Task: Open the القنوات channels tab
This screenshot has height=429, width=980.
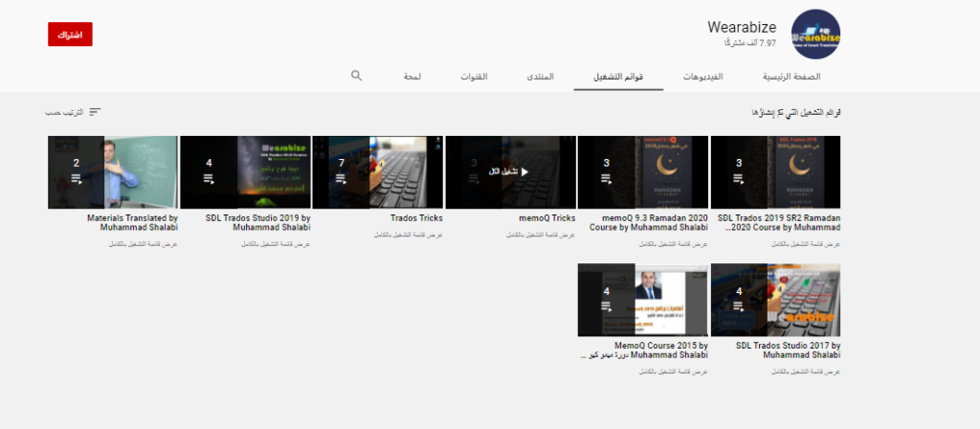Action: coord(475,77)
